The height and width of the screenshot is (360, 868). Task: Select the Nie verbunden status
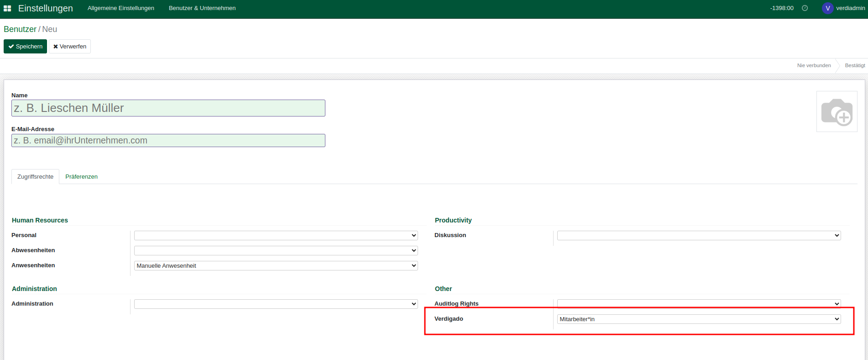tap(814, 65)
